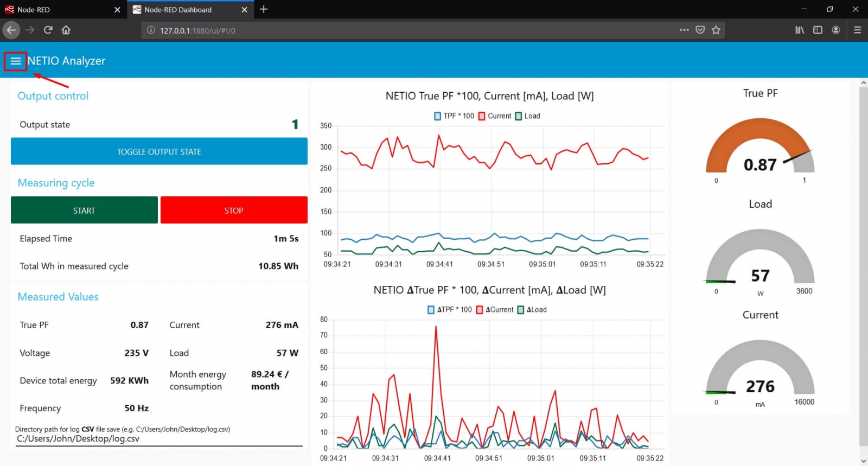Open the NETIO Analyzer hamburger menu
The height and width of the screenshot is (466, 868).
pos(16,61)
